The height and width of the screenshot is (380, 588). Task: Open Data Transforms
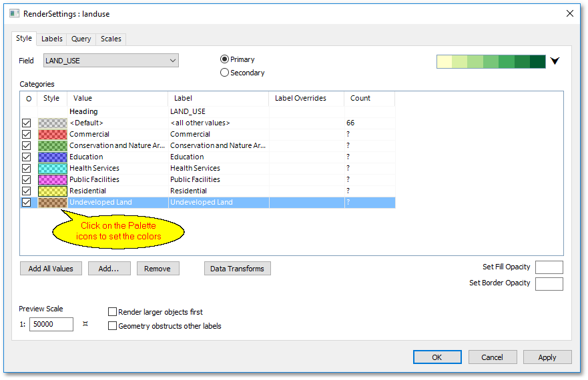(x=238, y=268)
